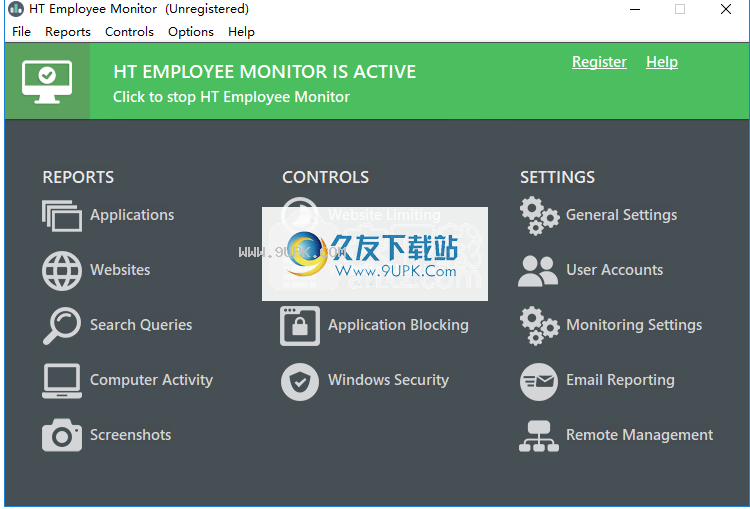The image size is (750, 509).
Task: Click to stop HT Employee Monitor text
Action: pyautogui.click(x=231, y=97)
